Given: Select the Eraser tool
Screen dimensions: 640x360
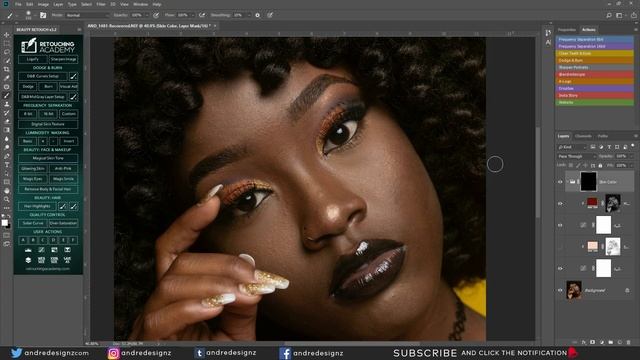Looking at the screenshot, I should [7, 121].
